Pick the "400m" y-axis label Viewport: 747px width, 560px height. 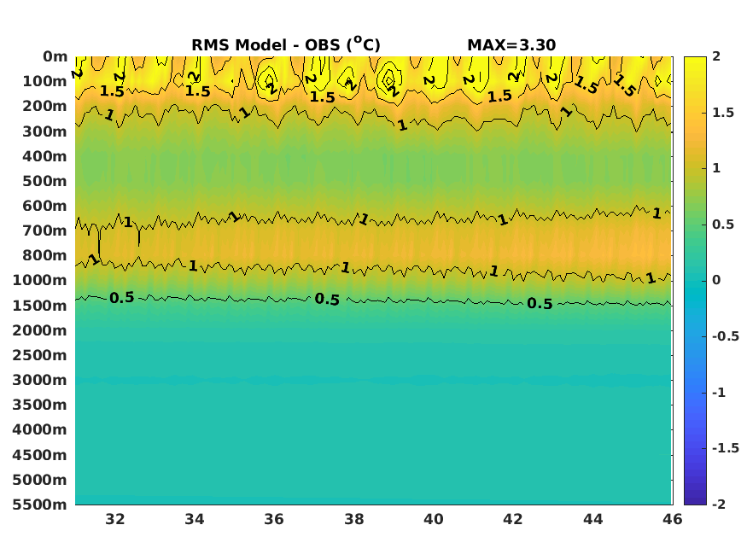[44, 156]
